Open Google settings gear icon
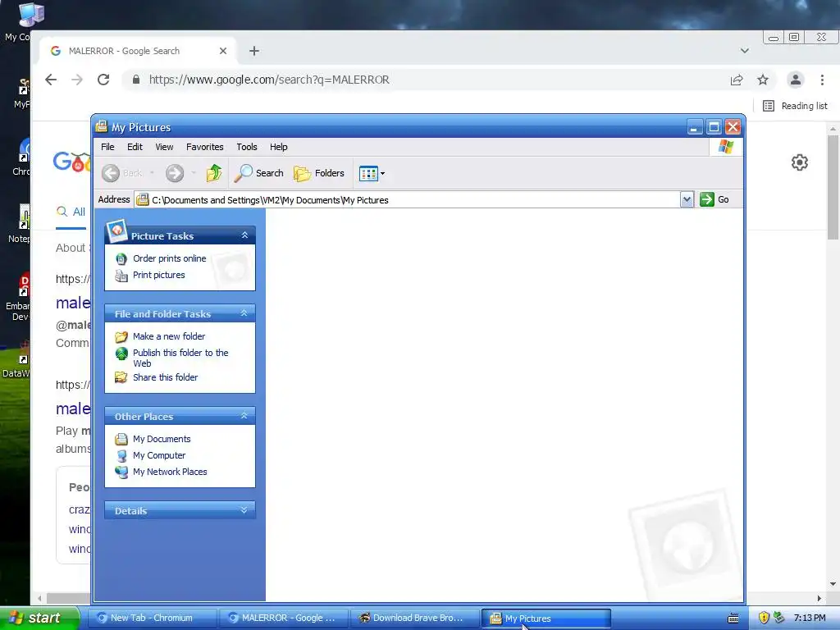The width and height of the screenshot is (840, 630). [799, 162]
